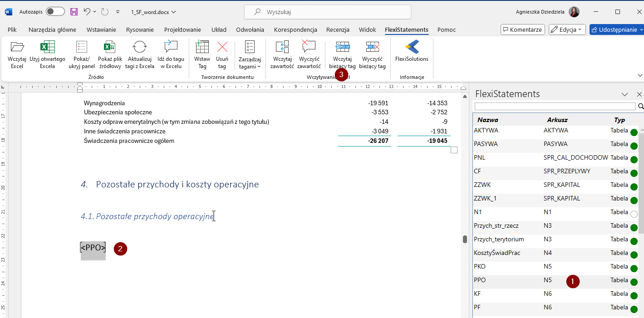Click the Udostępnianie button
The width and height of the screenshot is (644, 318).
[616, 29]
